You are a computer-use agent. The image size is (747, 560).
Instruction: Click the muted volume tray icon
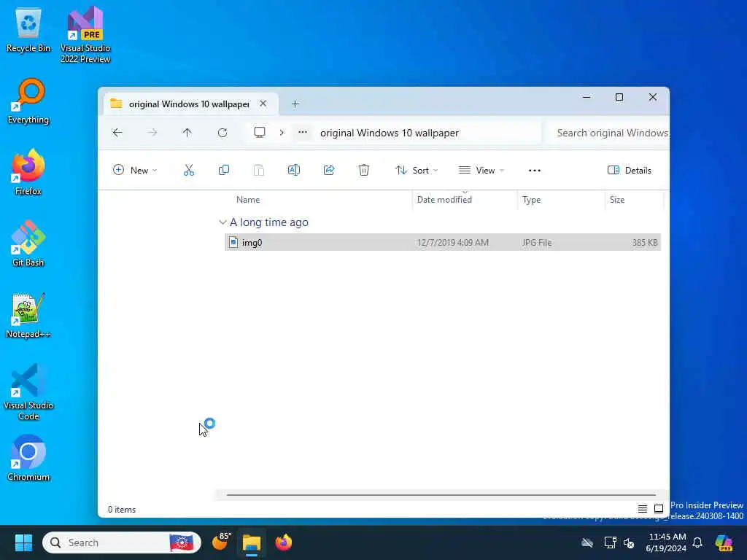click(x=629, y=542)
